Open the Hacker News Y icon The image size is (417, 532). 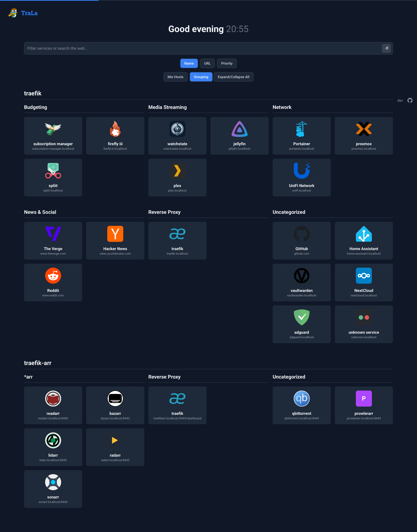click(115, 234)
